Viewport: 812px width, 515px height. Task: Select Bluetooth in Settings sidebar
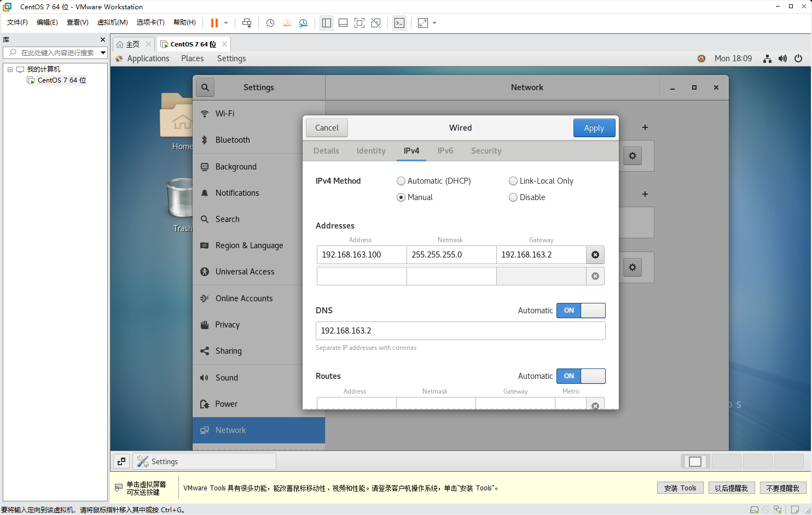click(259, 140)
